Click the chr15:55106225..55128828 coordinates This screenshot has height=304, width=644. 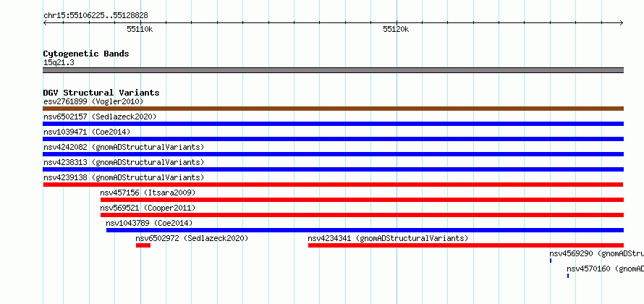(96, 16)
